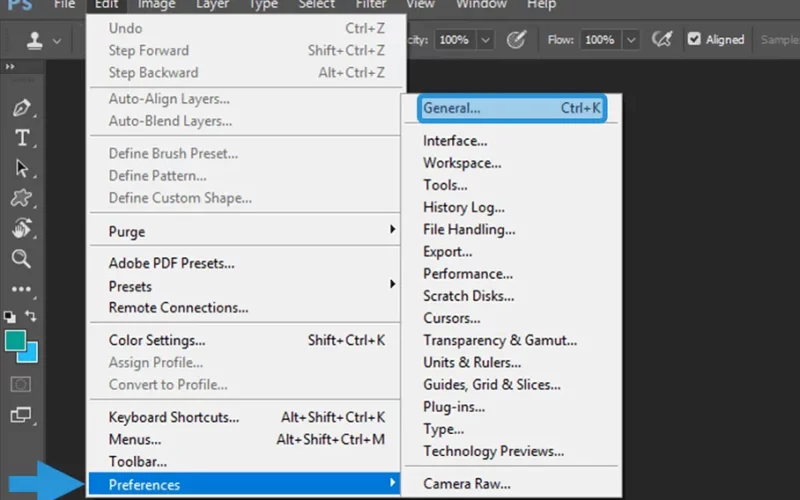Open the Select menu
The width and height of the screenshot is (800, 500).
[x=316, y=5]
